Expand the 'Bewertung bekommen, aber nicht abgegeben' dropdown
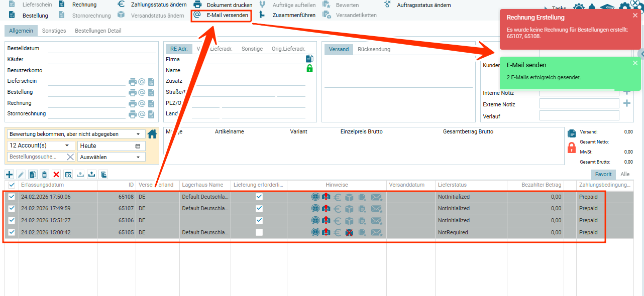The height and width of the screenshot is (296, 644). (x=75, y=134)
